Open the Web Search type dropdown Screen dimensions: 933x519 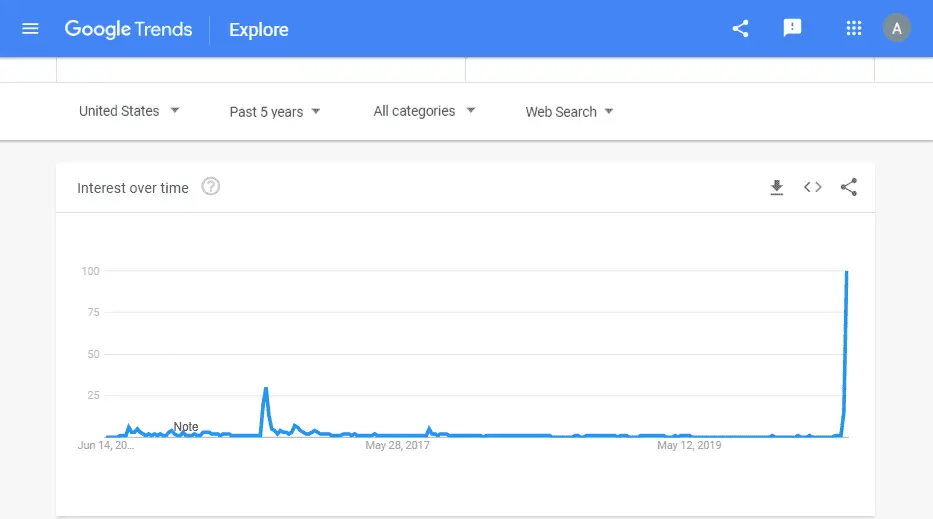click(x=569, y=111)
